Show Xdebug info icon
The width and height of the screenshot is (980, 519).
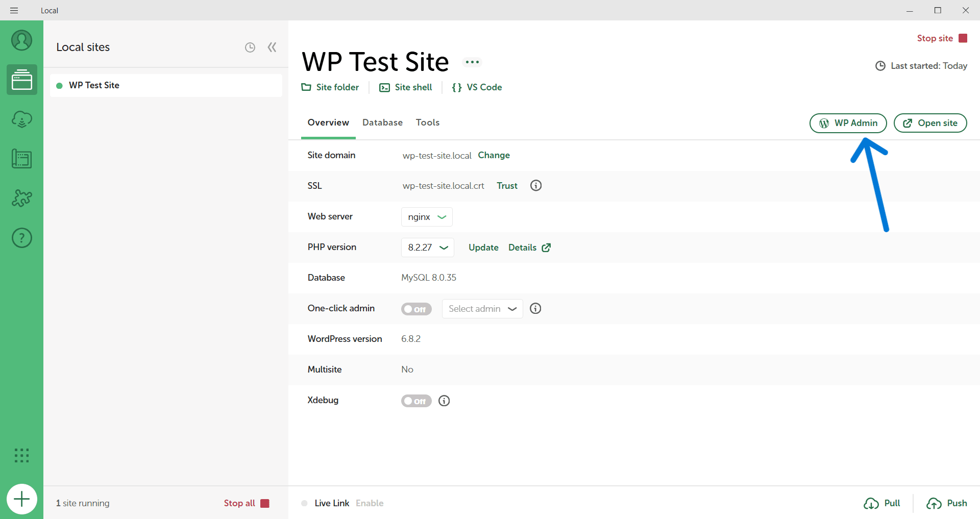[444, 401]
